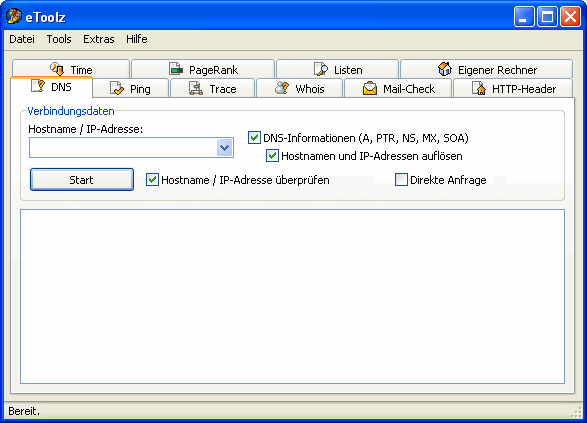
Task: Open the Trace tab network icon
Action: pyautogui.click(x=196, y=88)
